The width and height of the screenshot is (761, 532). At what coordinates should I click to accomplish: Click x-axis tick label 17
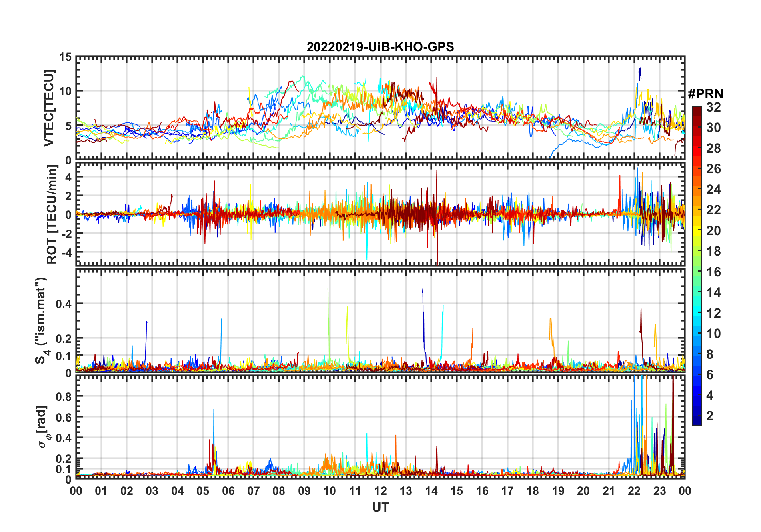tap(507, 491)
